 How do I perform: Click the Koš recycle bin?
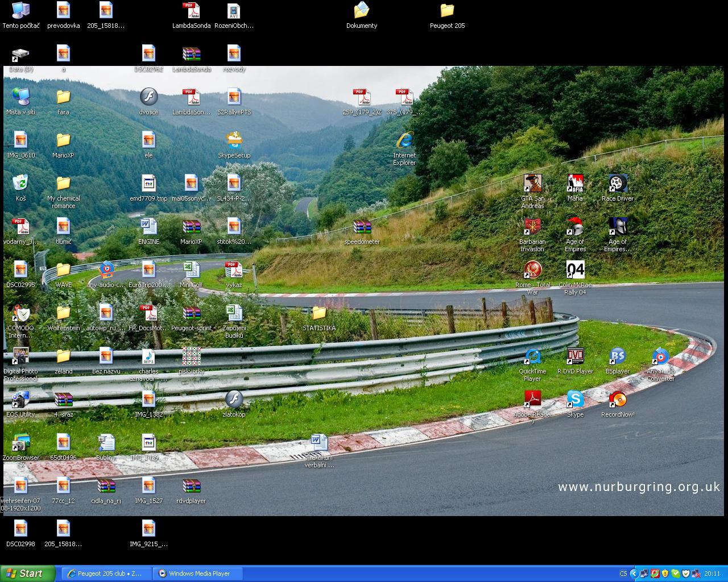20,184
